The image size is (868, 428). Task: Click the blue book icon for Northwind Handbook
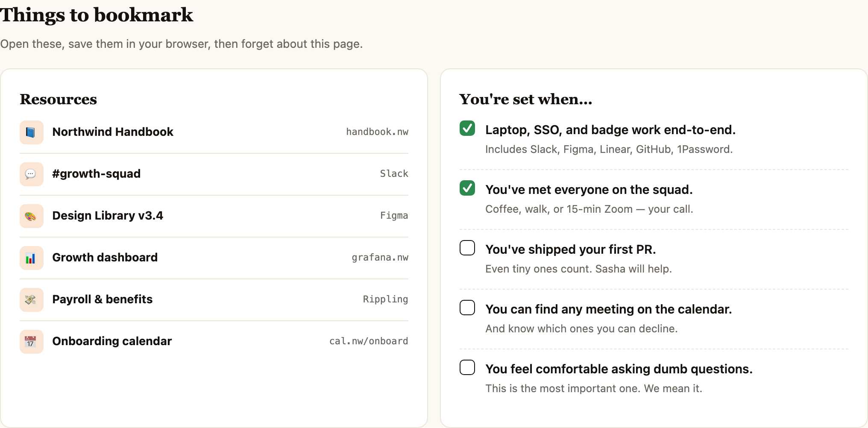tap(31, 132)
